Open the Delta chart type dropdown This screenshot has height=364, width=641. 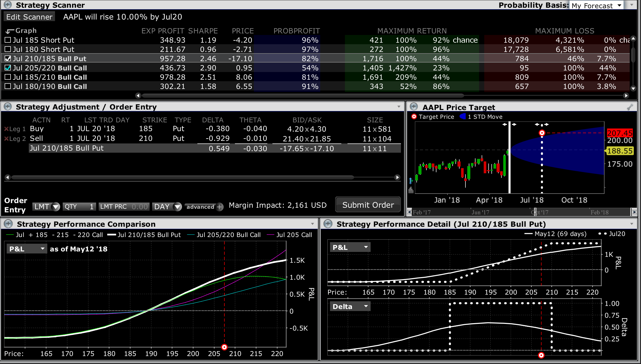[x=350, y=306]
